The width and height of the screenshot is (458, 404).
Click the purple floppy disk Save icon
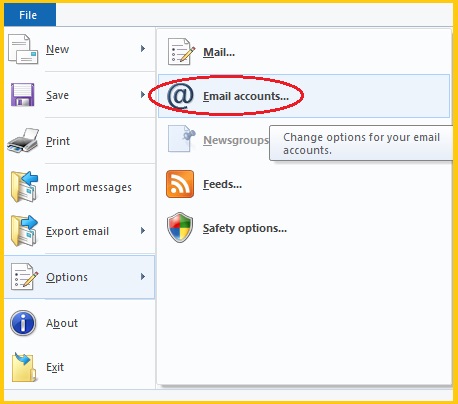pyautogui.click(x=22, y=95)
